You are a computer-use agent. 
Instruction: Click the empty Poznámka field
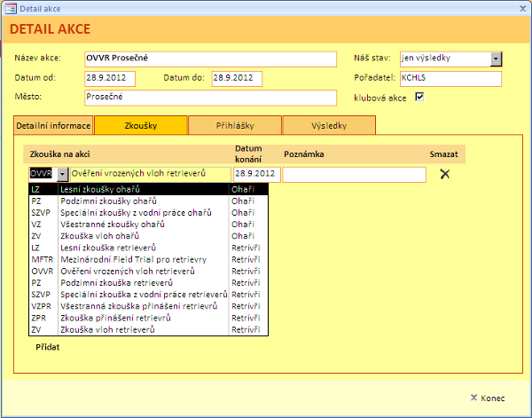coord(354,175)
